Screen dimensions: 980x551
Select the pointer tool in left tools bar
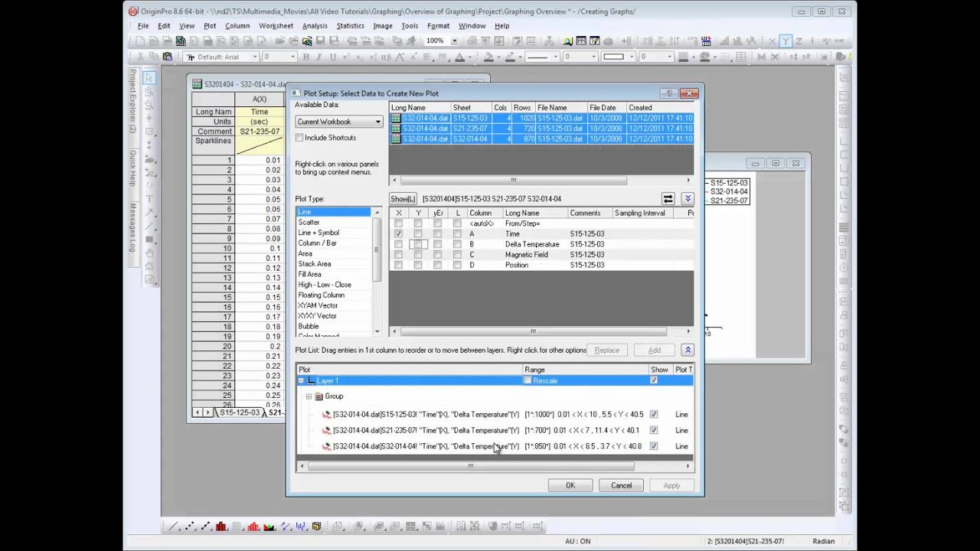149,78
